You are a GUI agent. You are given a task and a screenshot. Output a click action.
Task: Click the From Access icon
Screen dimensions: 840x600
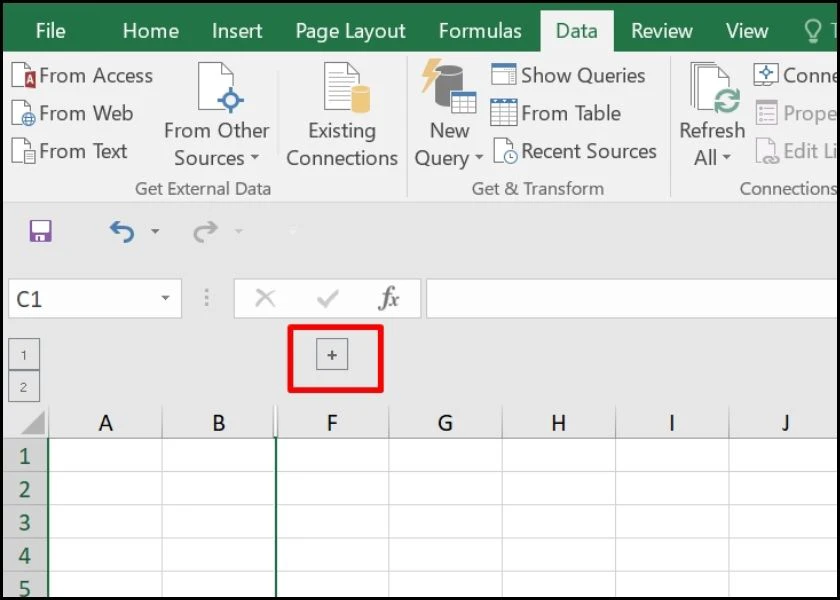click(x=23, y=76)
